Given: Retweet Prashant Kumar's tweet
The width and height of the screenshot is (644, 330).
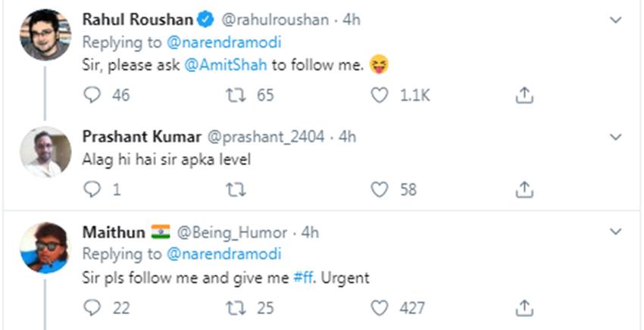Looking at the screenshot, I should pyautogui.click(x=236, y=189).
